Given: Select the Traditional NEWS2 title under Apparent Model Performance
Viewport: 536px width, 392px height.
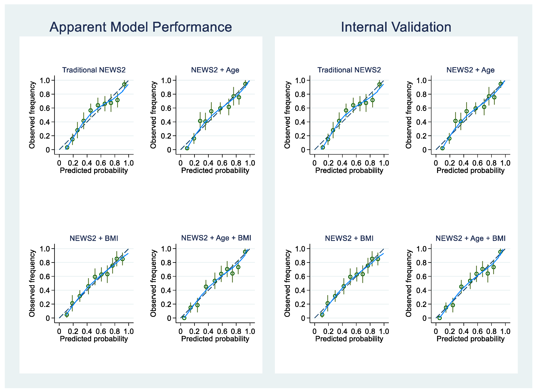Looking at the screenshot, I should pyautogui.click(x=94, y=70).
